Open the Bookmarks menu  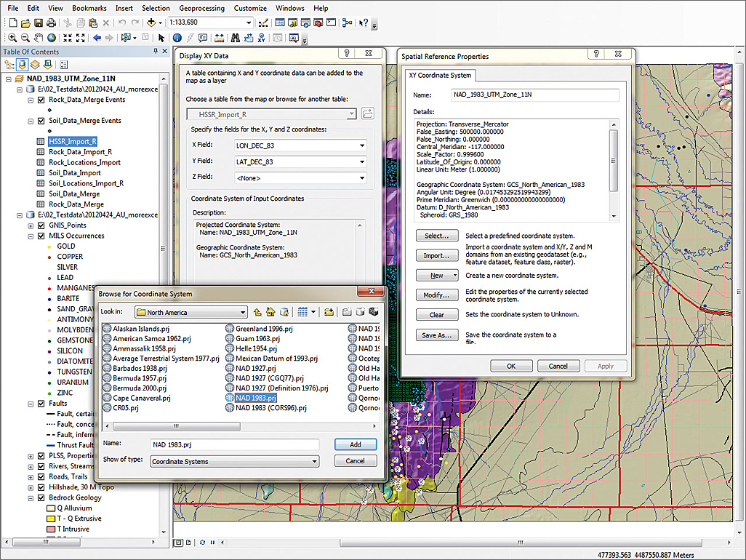(x=90, y=8)
